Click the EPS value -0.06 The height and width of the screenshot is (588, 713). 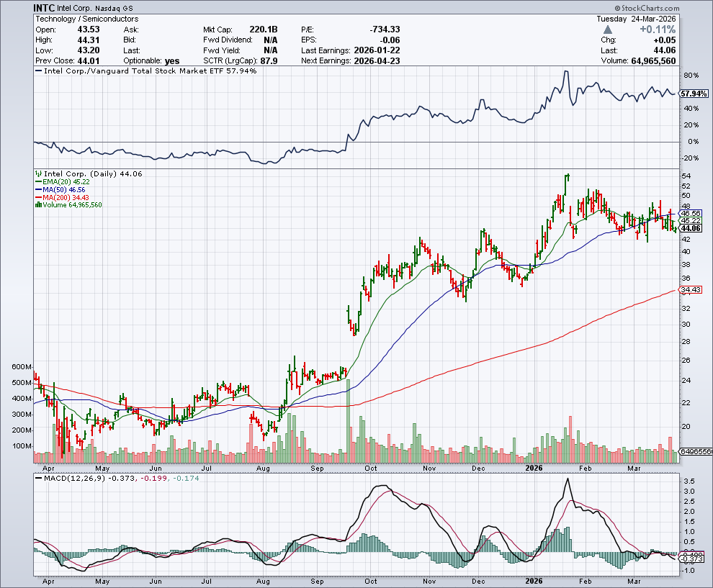[x=390, y=40]
